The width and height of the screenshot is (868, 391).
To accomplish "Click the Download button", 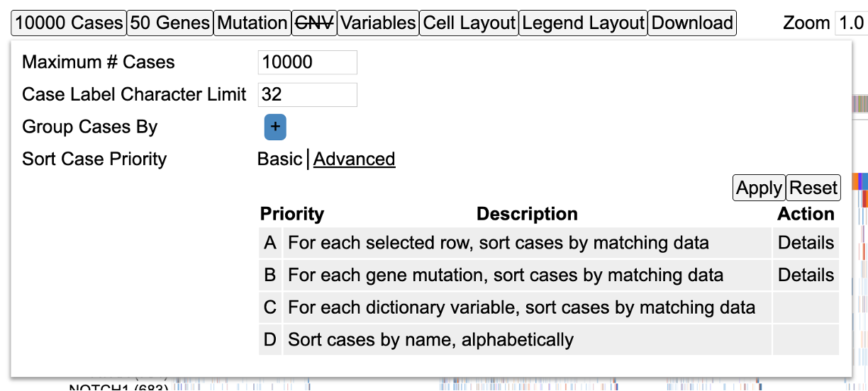I will tap(692, 23).
